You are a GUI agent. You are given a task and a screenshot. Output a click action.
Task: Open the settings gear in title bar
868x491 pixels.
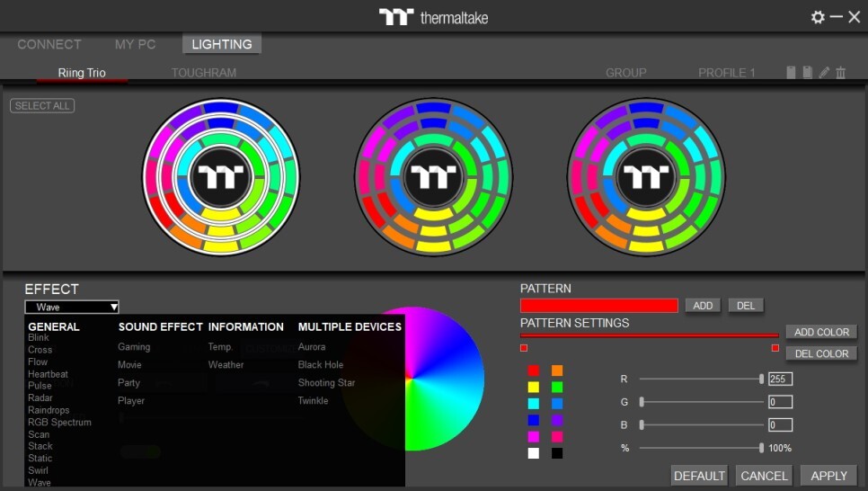(x=818, y=17)
